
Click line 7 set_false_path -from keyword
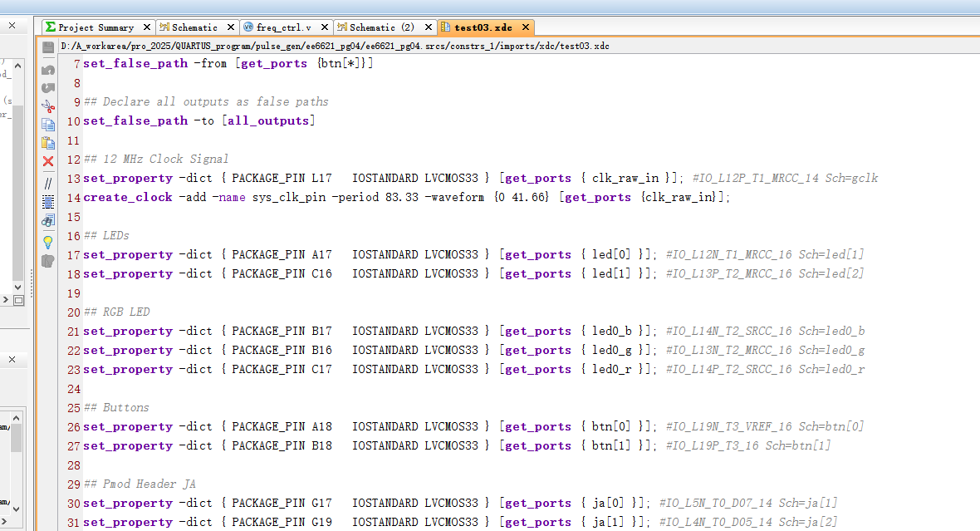pos(135,63)
